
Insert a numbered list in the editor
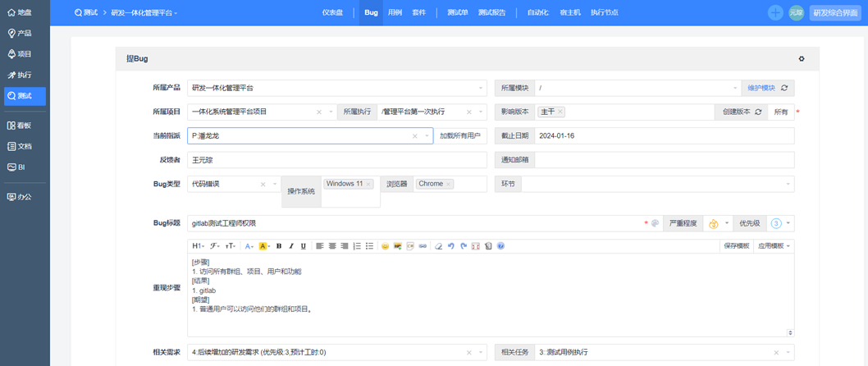pos(357,246)
